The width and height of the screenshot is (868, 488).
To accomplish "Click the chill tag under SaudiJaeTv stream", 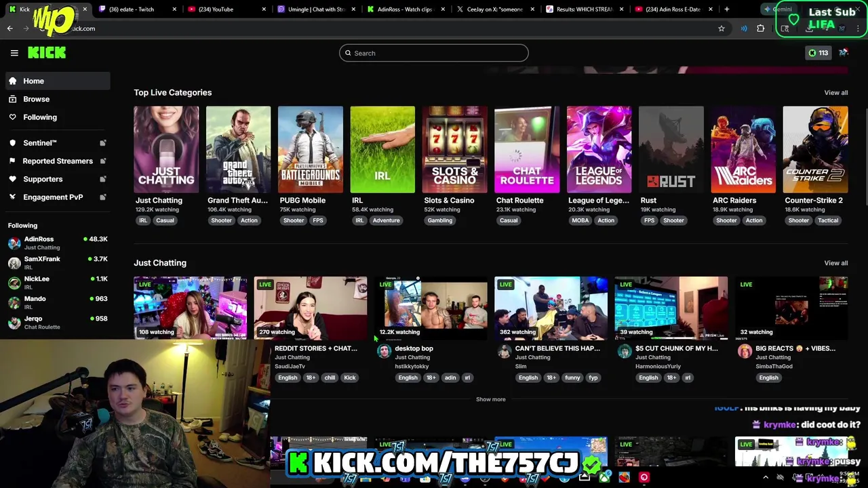I will 330,378.
